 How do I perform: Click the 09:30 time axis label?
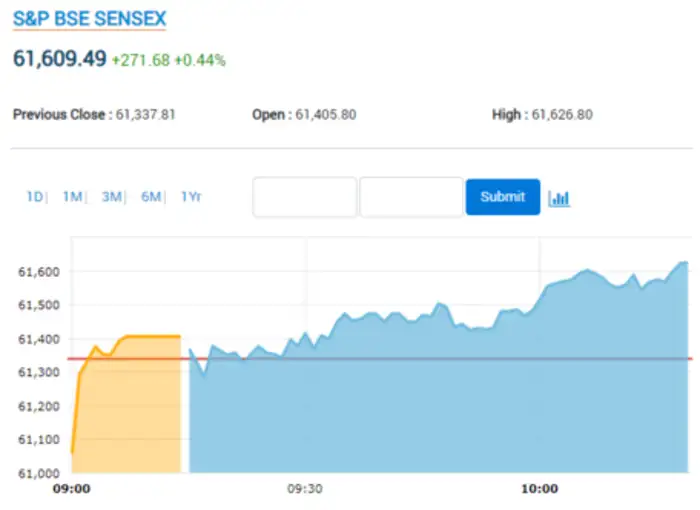(305, 489)
